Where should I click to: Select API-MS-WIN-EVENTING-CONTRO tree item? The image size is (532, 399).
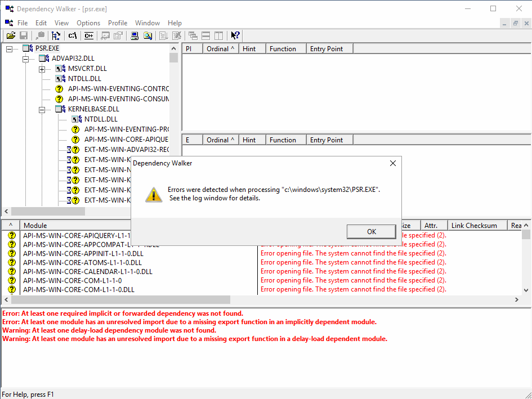coord(118,89)
